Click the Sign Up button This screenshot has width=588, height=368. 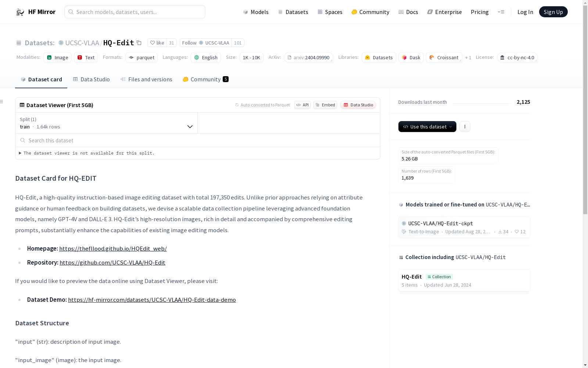point(553,12)
